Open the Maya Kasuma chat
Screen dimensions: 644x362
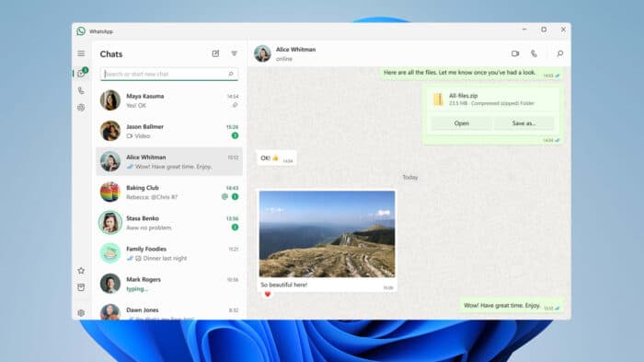point(169,100)
